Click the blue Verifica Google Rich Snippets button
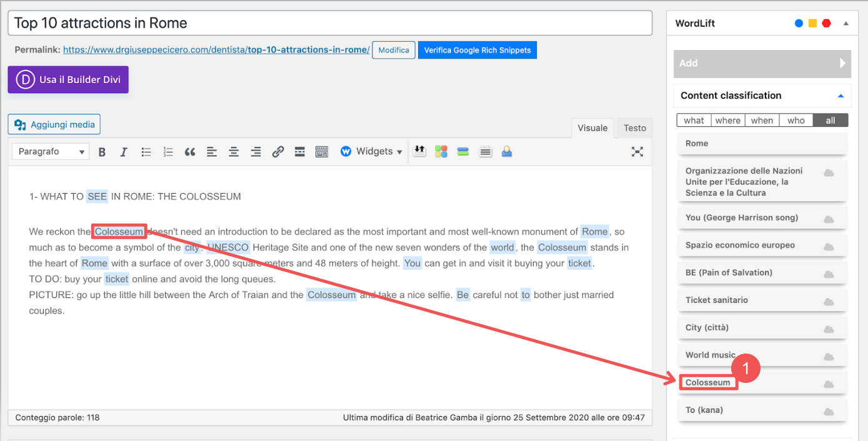 click(x=477, y=50)
